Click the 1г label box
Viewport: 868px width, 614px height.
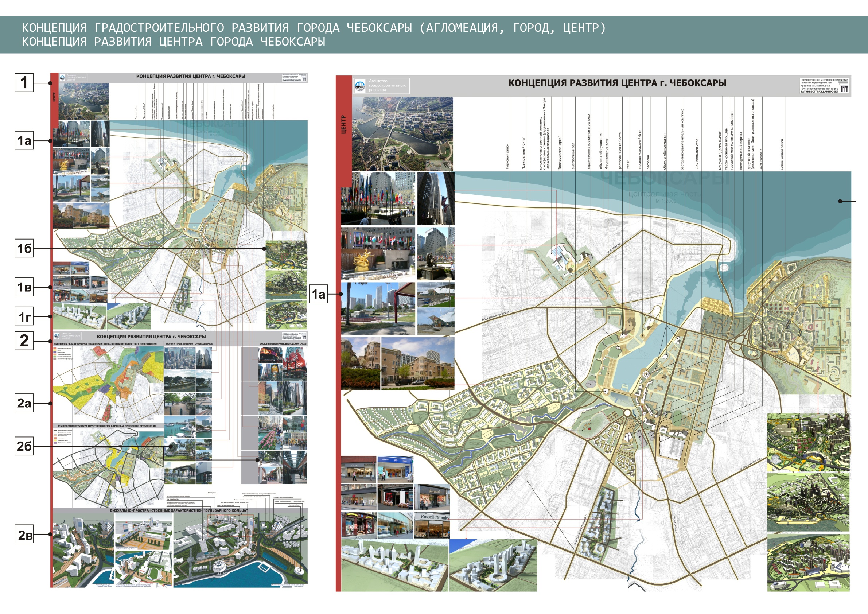[24, 316]
